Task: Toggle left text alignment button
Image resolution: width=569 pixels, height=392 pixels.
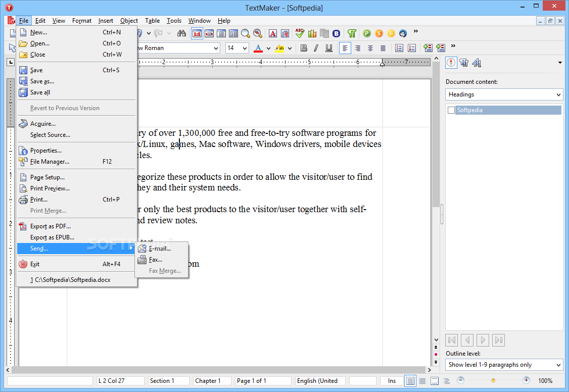Action: 345,48
